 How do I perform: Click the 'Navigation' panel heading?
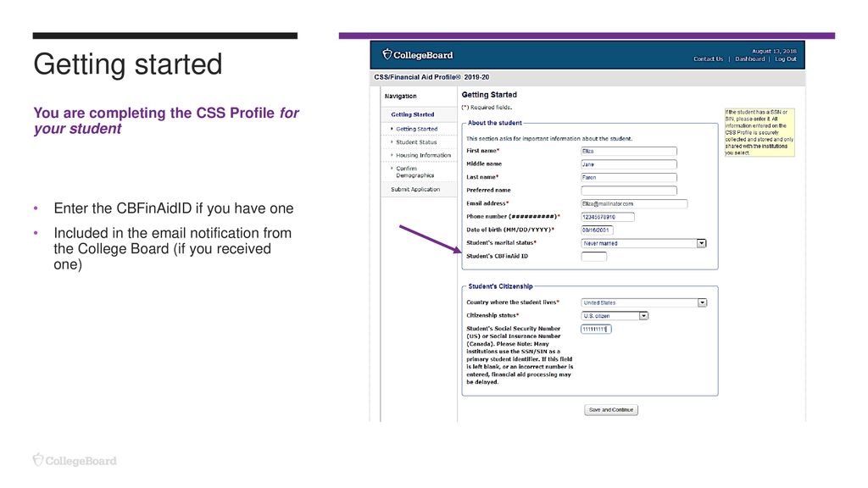coord(401,97)
